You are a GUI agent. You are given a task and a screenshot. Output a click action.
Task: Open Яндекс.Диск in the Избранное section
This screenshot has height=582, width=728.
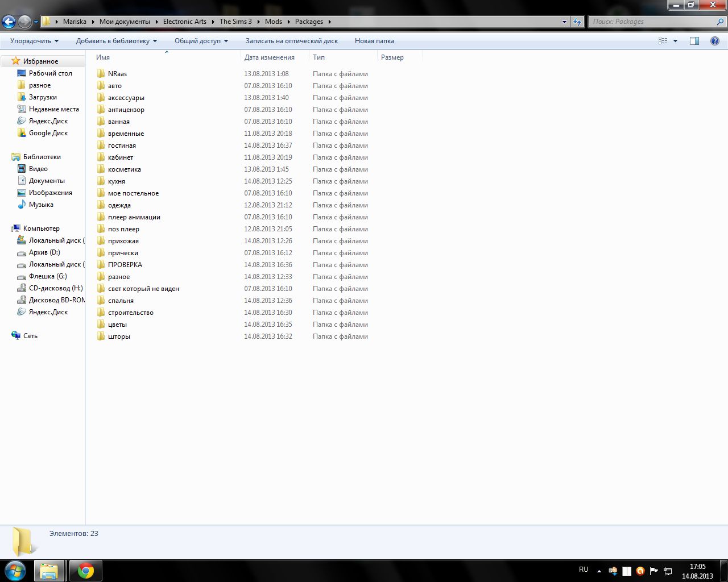48,121
